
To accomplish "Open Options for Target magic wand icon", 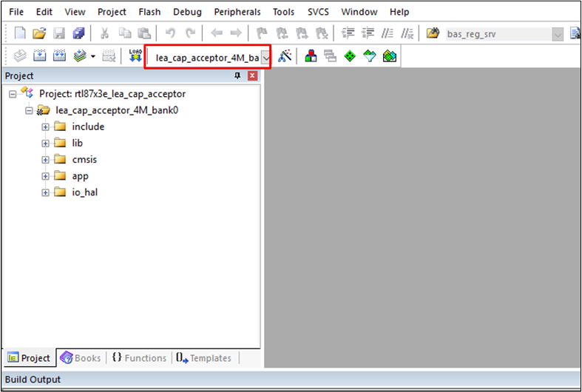I will [x=285, y=56].
